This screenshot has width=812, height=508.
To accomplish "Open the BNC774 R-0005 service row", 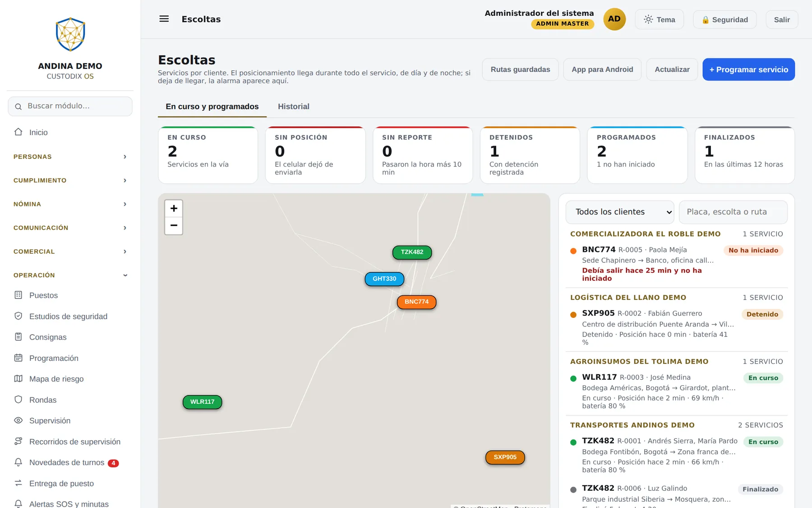I will tap(677, 263).
